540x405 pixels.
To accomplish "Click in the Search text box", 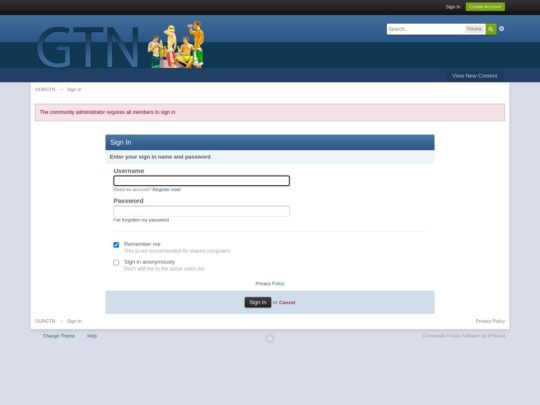I will (426, 29).
